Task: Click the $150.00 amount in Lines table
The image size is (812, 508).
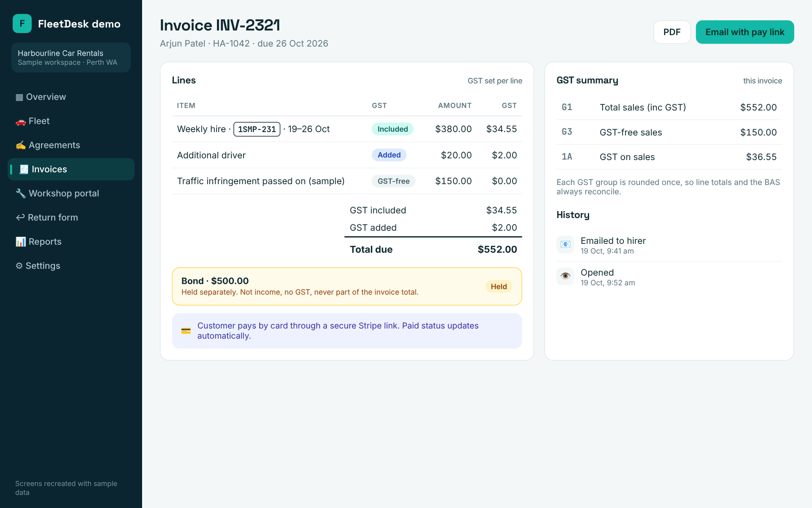Action: pos(453,181)
